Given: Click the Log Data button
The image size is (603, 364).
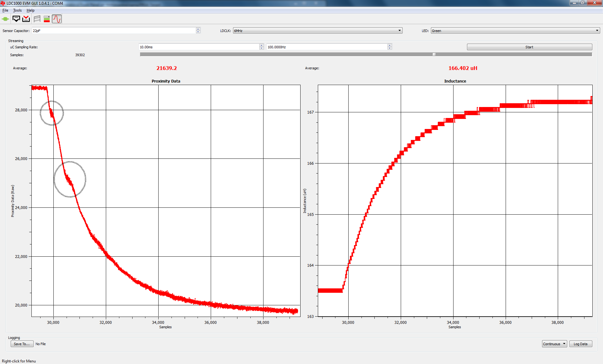Looking at the screenshot, I should click(x=580, y=344).
